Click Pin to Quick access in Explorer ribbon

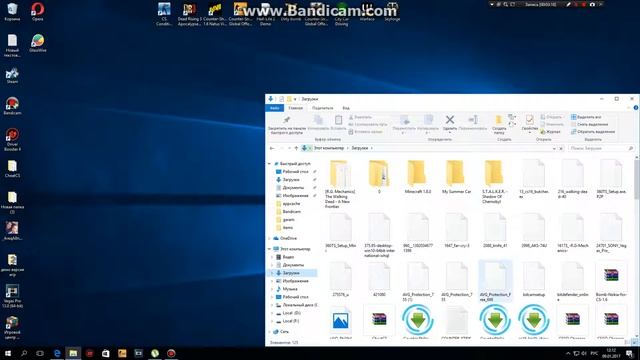287,125
